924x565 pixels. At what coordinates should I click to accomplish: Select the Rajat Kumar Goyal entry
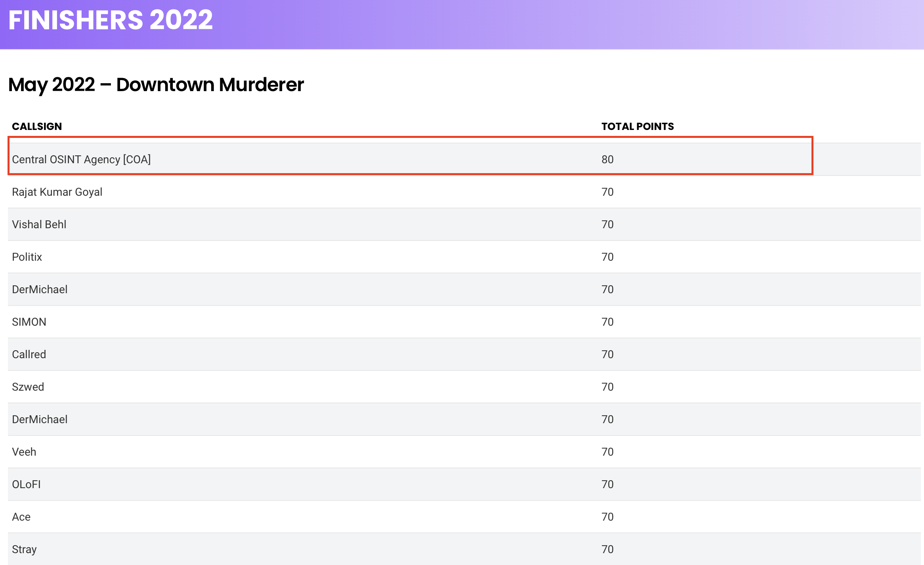pos(57,192)
